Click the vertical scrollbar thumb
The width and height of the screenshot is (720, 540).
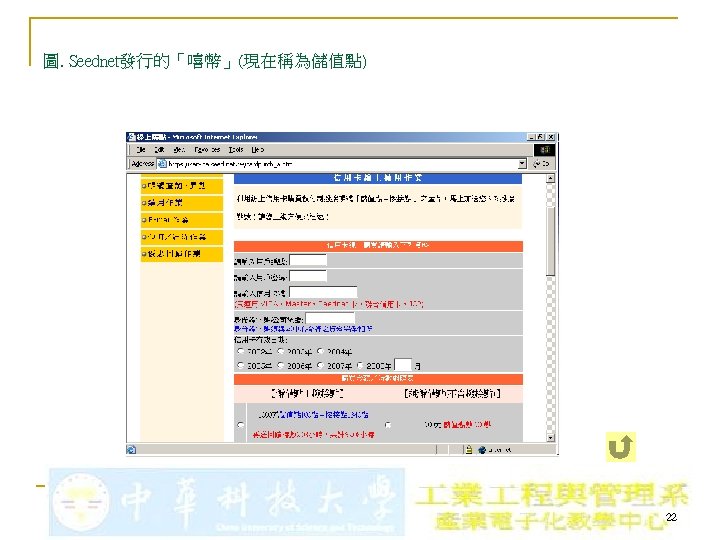point(551,241)
